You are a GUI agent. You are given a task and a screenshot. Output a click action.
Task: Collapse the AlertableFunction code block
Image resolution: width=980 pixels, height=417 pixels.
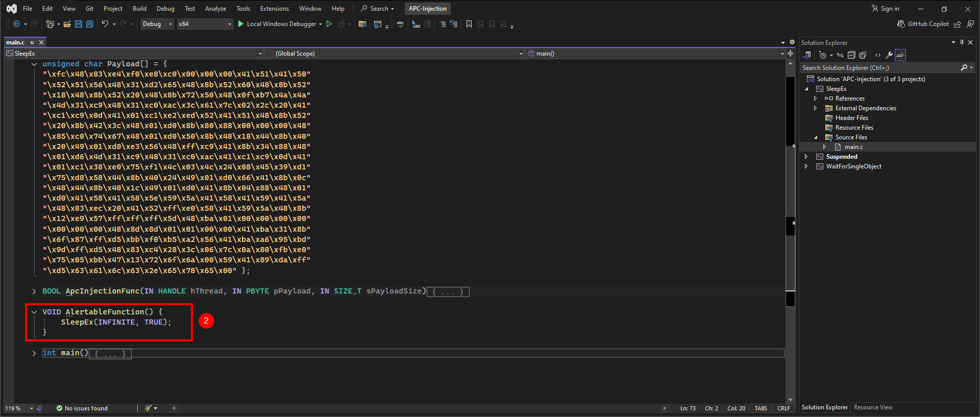(x=34, y=312)
